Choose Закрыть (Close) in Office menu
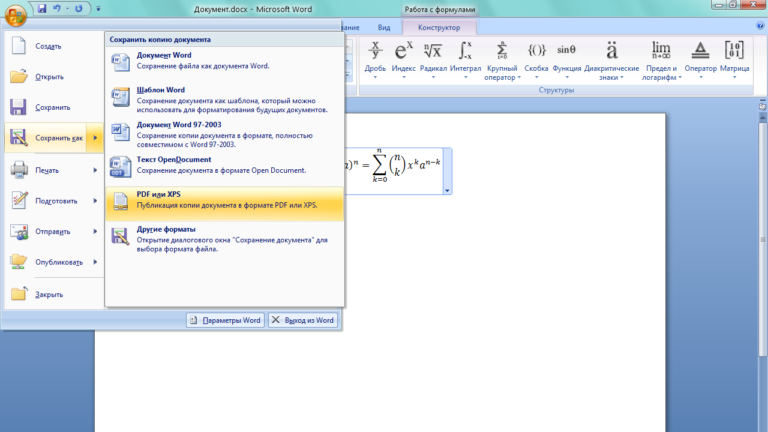 [x=54, y=294]
